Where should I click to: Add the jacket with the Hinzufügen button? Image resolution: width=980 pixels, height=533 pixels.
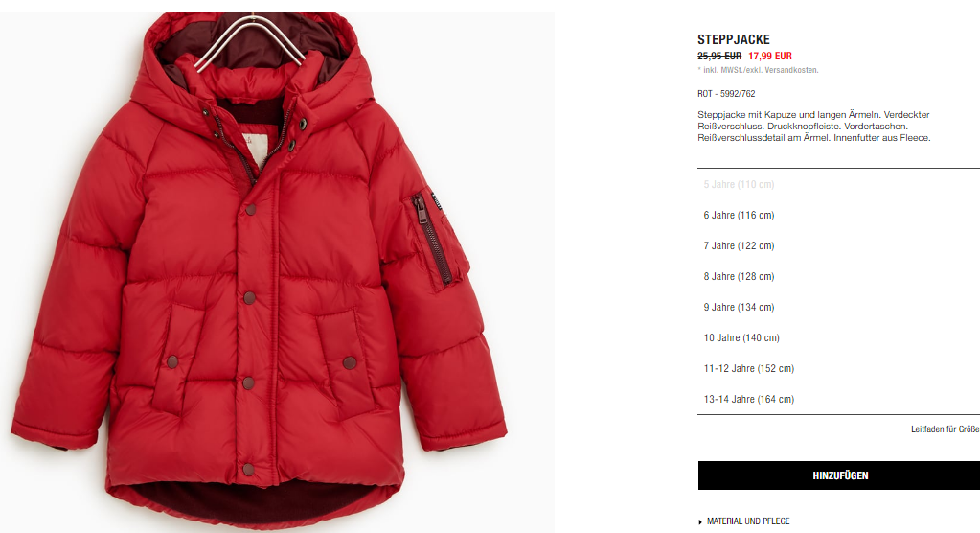click(839, 475)
